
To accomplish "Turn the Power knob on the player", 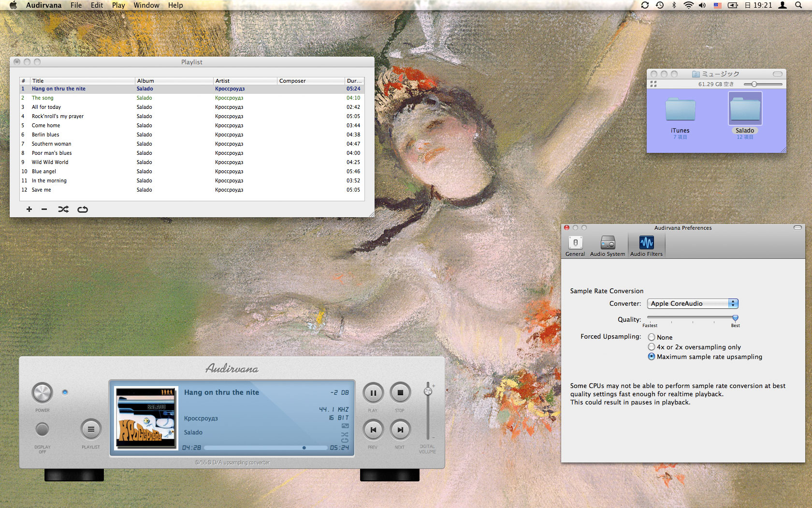I will (42, 392).
